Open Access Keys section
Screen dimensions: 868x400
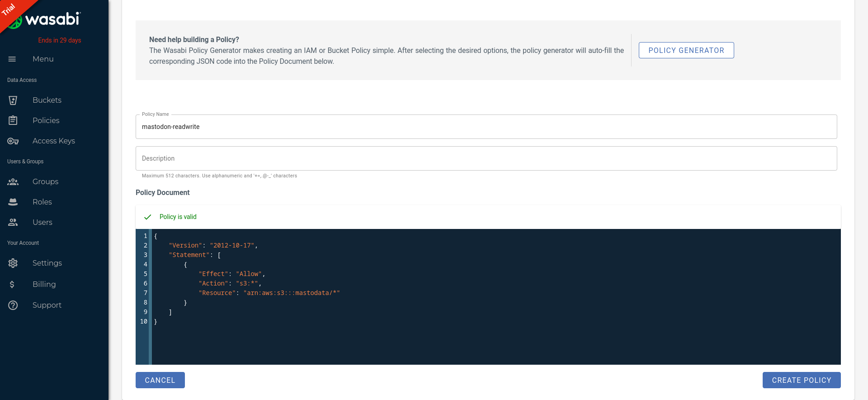[x=54, y=141]
